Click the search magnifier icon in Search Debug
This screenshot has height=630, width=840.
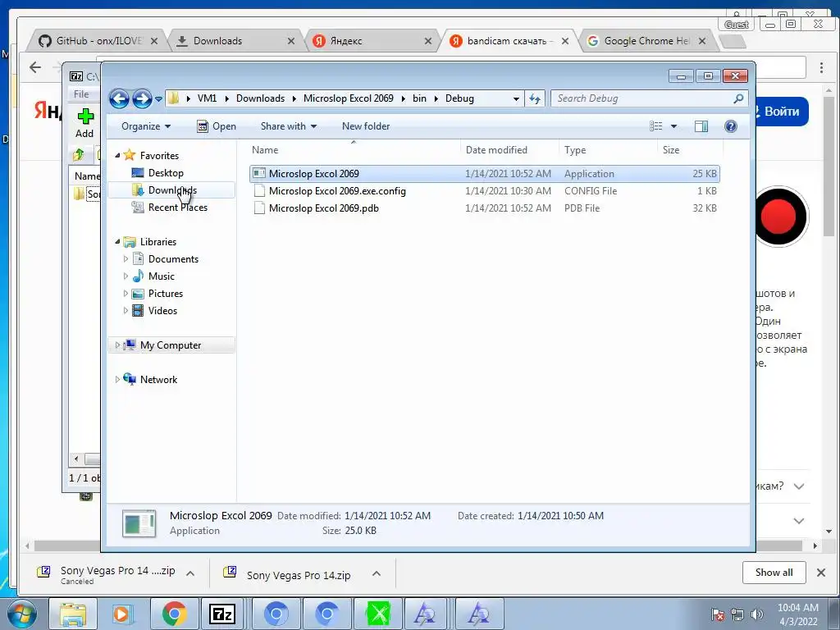(738, 98)
